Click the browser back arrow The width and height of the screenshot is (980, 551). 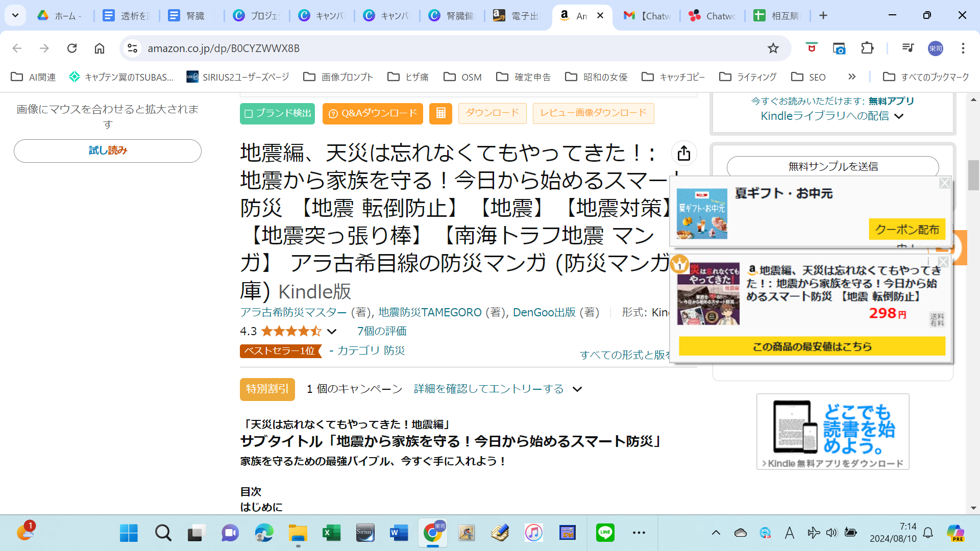[x=17, y=48]
